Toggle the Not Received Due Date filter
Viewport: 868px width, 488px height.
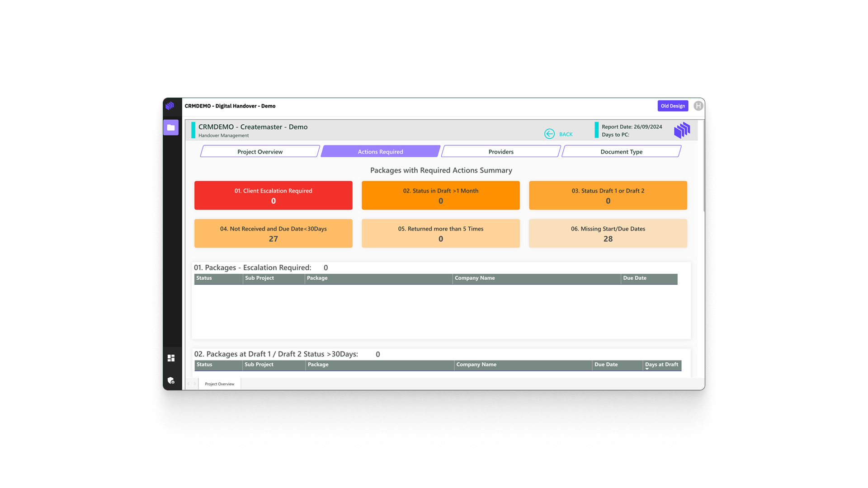(273, 233)
